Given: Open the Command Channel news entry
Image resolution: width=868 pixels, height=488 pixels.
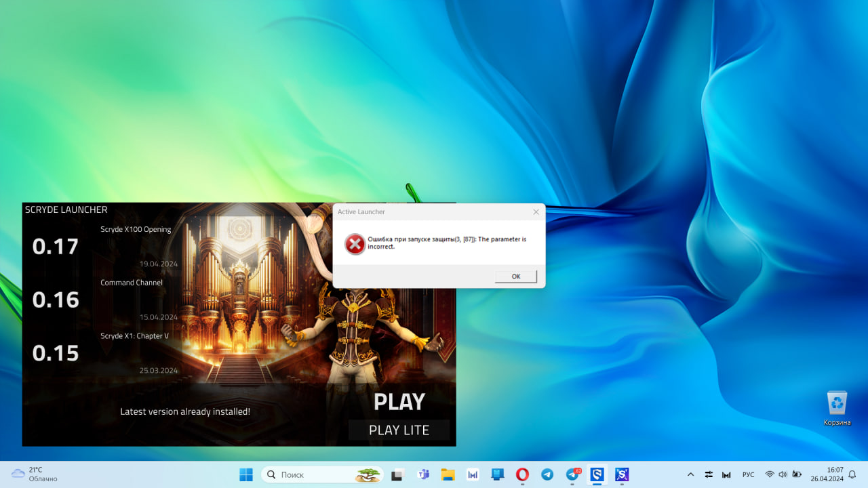Looking at the screenshot, I should tap(132, 283).
